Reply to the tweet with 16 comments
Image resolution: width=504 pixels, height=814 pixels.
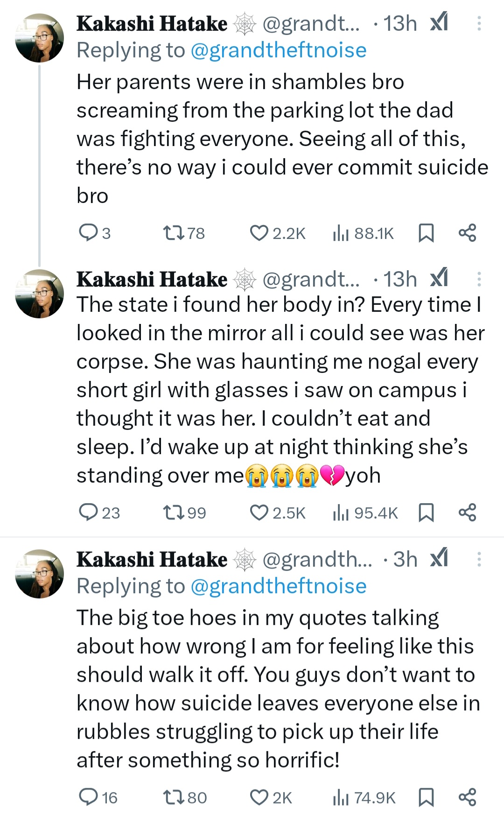[x=88, y=797]
